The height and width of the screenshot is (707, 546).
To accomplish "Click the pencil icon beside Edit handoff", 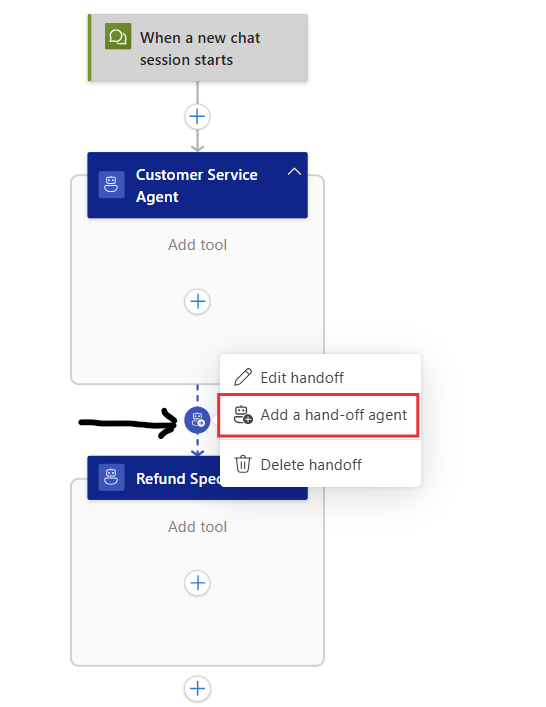I will (x=243, y=377).
